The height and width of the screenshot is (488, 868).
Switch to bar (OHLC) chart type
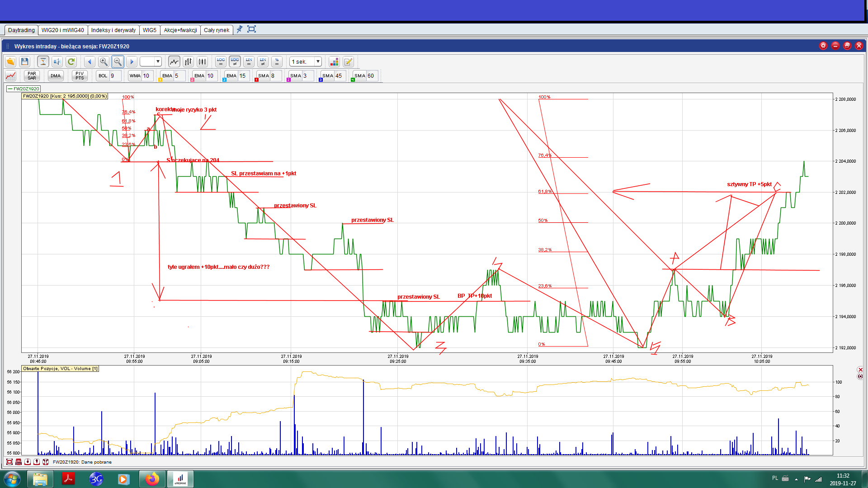coord(188,61)
